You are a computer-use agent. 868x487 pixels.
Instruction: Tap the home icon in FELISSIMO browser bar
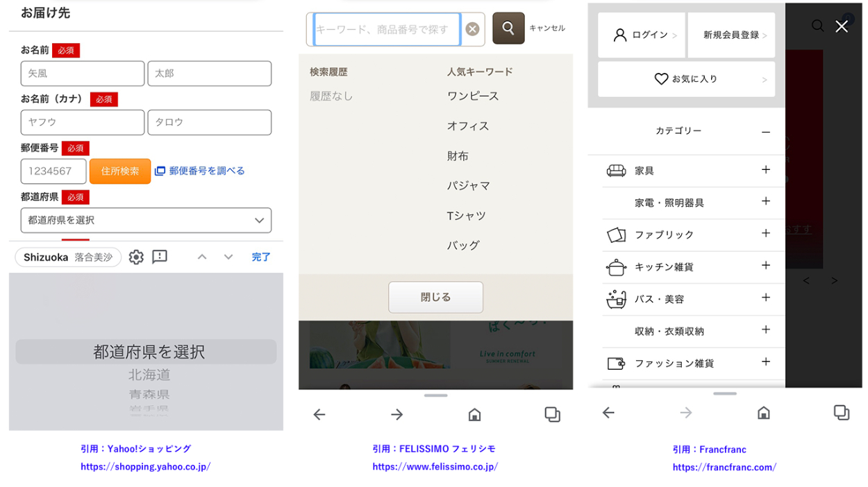475,414
